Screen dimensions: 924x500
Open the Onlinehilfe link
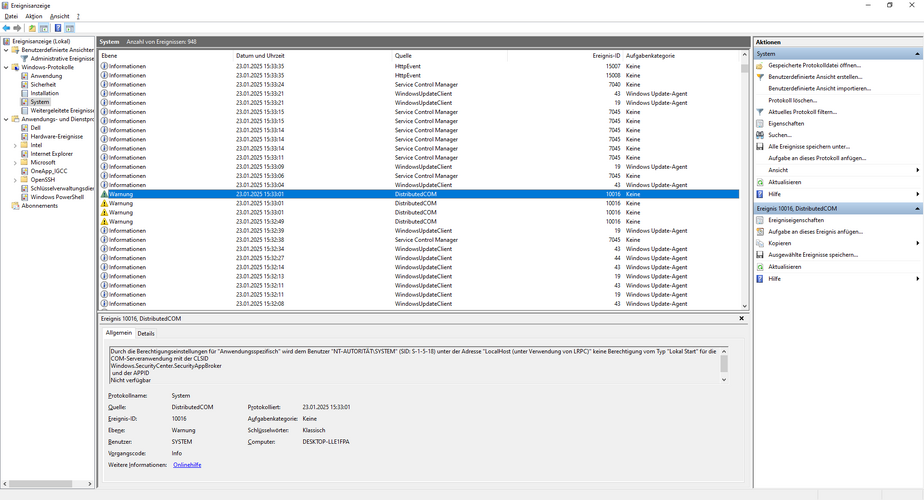187,465
